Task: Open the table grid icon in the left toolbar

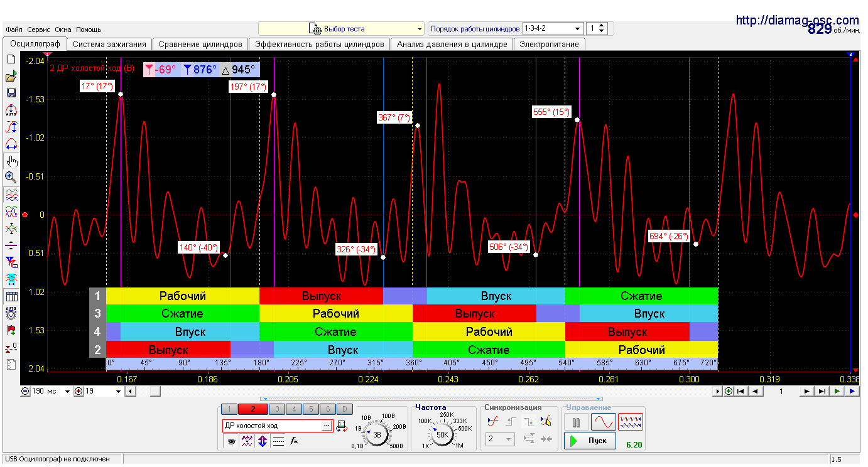Action: coord(11,296)
